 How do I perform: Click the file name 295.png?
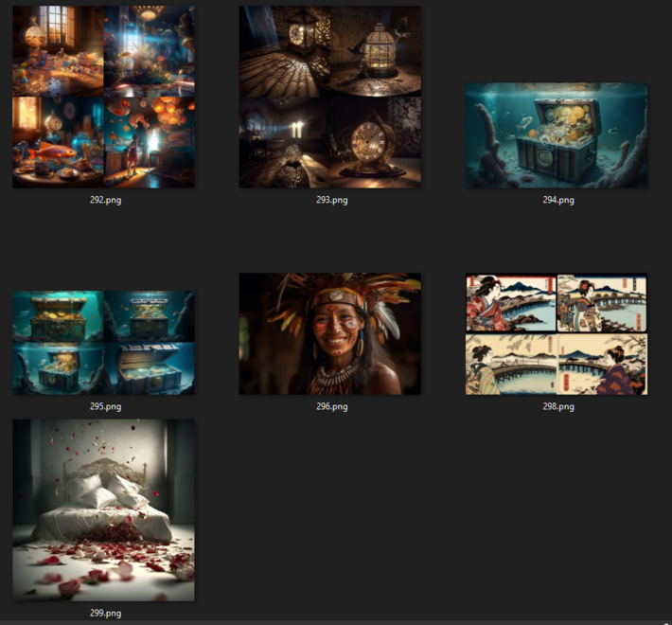click(105, 407)
